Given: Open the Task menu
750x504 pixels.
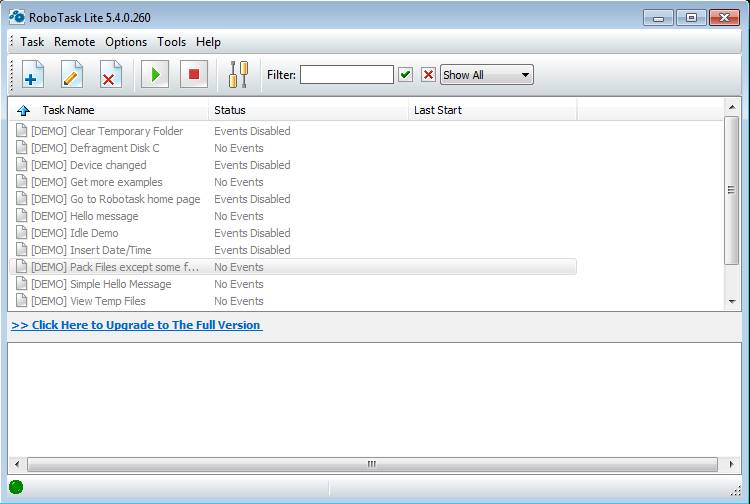Looking at the screenshot, I should pyautogui.click(x=32, y=42).
